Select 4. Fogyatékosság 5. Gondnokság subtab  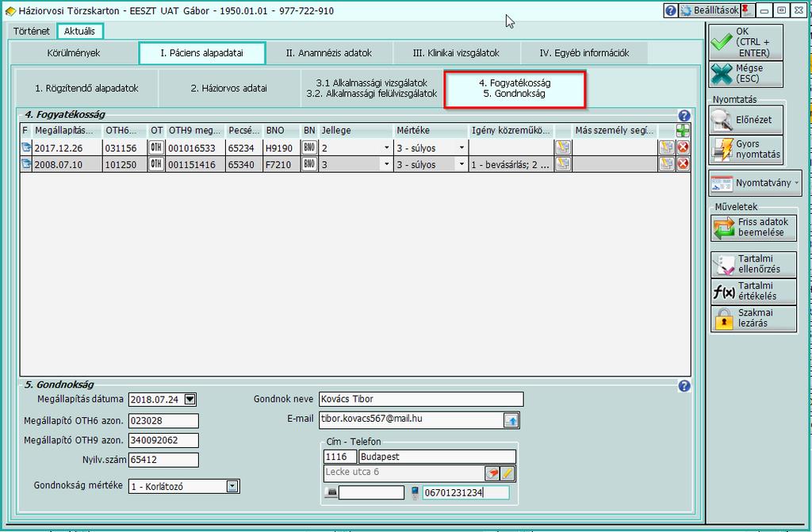(515, 89)
